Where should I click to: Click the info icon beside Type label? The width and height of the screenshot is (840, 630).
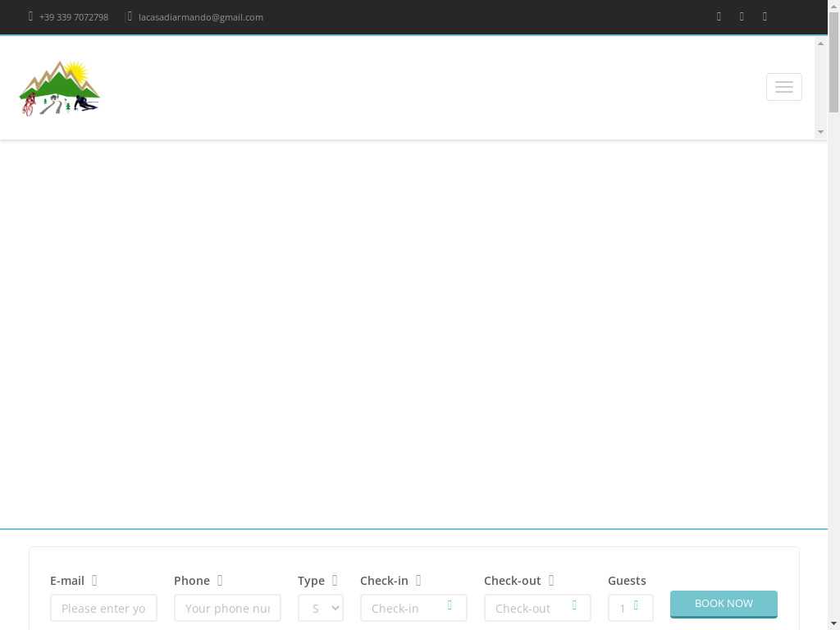click(335, 581)
